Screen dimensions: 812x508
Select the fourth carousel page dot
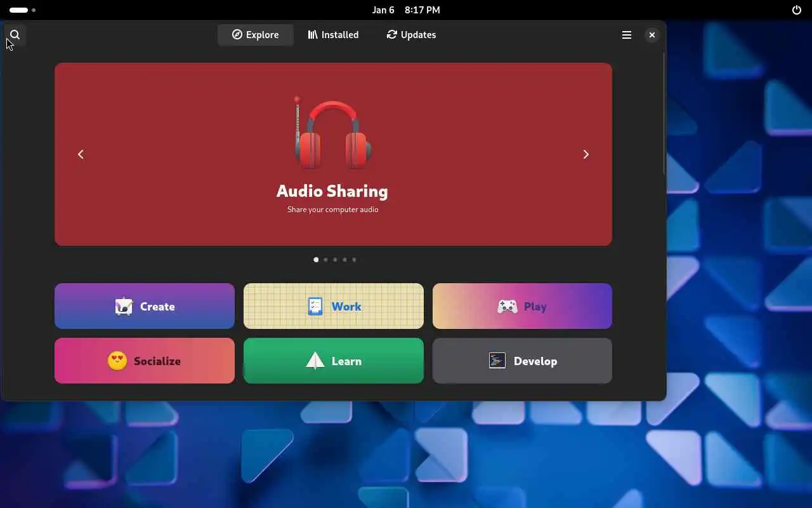[344, 260]
